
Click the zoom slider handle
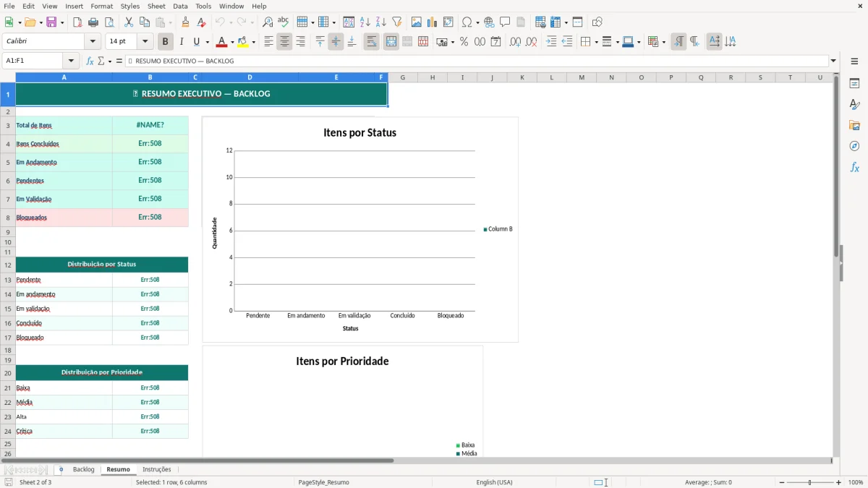point(810,482)
